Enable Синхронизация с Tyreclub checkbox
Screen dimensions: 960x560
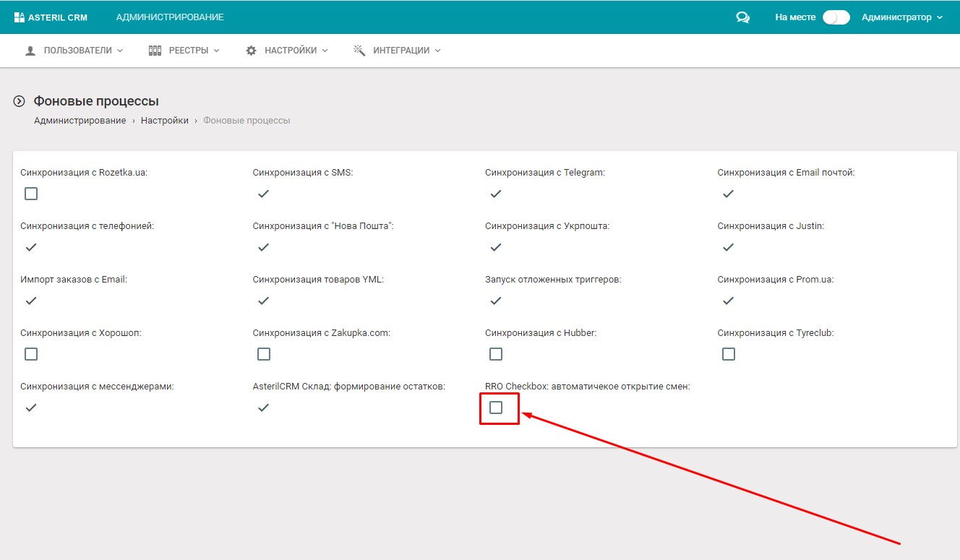tap(729, 354)
